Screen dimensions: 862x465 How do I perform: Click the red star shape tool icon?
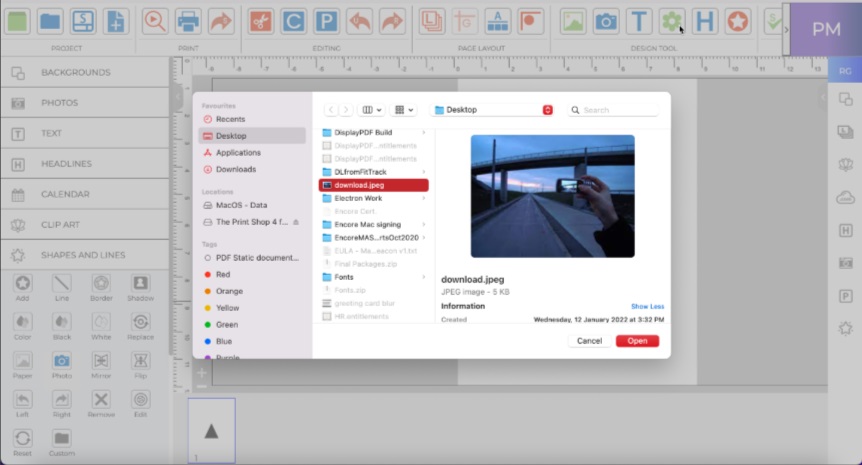click(x=738, y=22)
